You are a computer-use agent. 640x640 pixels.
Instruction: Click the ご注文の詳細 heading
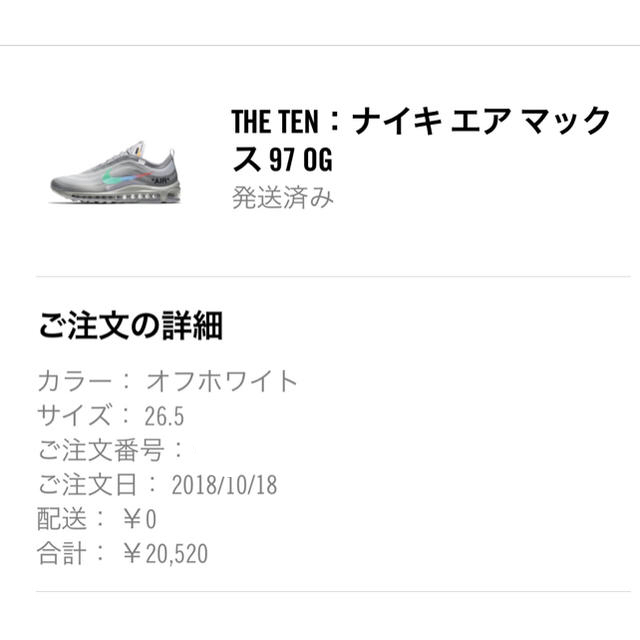131,326
